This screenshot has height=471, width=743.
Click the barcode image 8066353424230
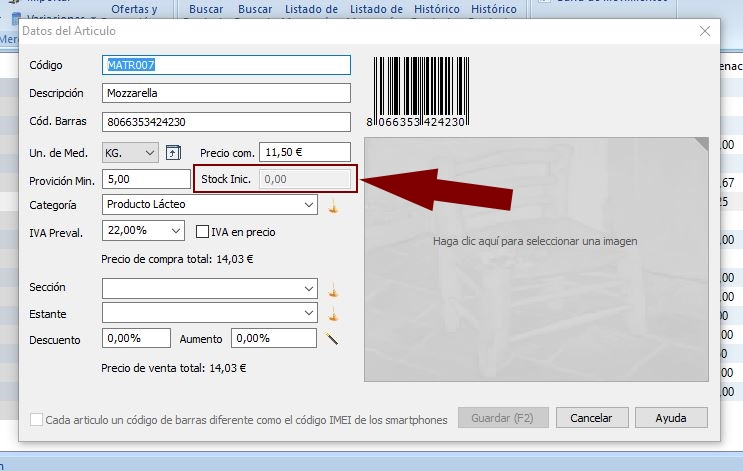click(418, 92)
